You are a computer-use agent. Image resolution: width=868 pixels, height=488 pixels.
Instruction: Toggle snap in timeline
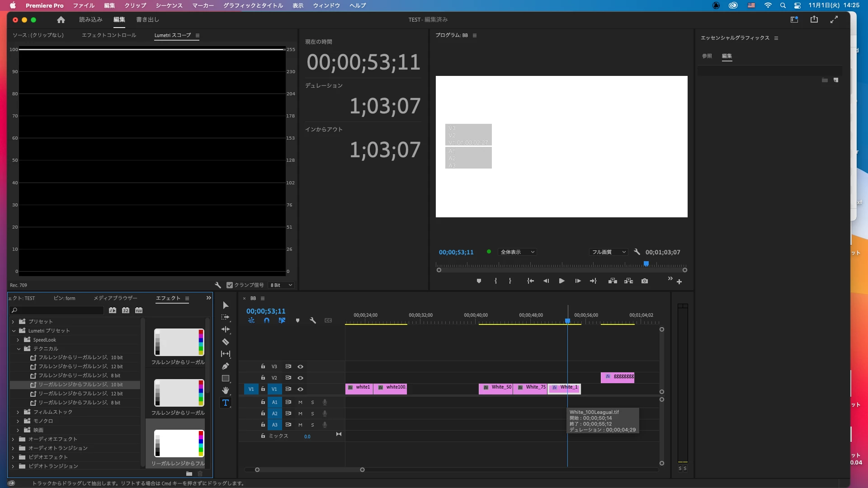(x=267, y=320)
